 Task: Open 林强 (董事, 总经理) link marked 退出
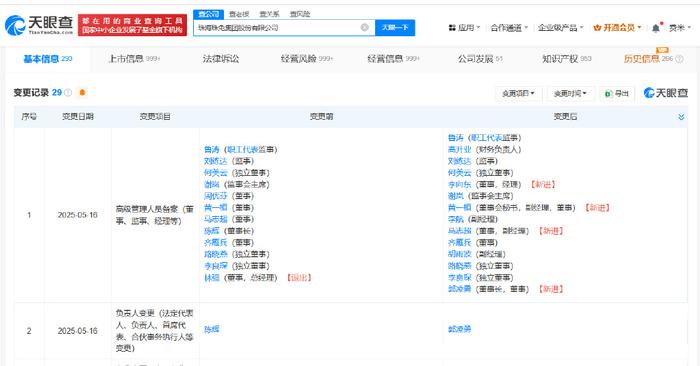click(212, 278)
